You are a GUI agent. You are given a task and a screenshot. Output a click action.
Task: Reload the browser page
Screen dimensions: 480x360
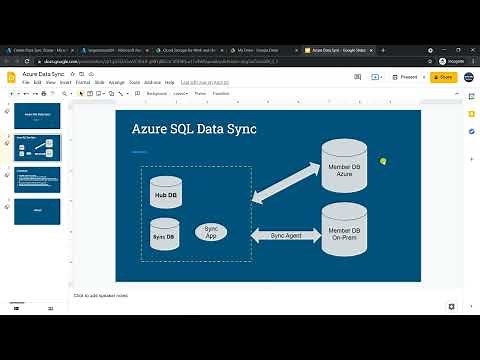[x=27, y=61]
